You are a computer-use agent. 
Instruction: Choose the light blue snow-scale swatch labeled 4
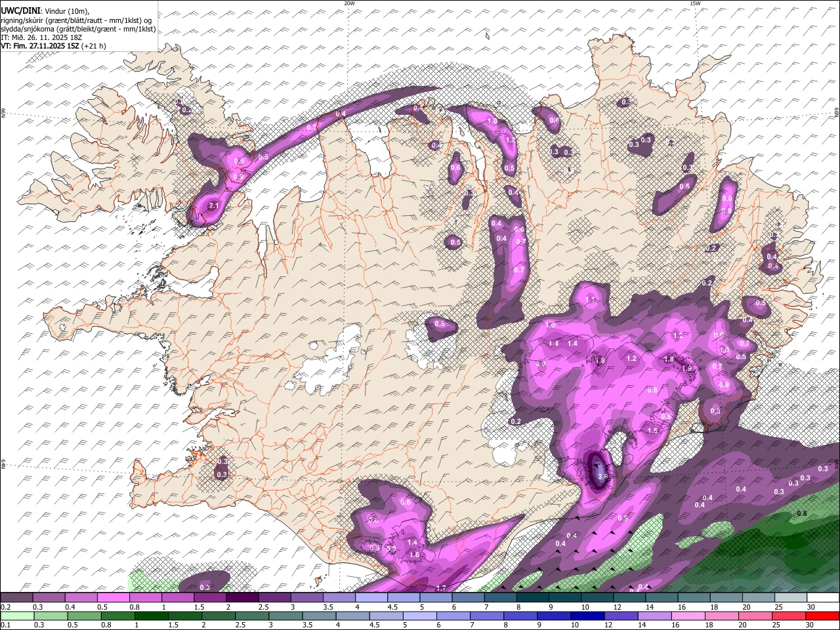(370, 597)
